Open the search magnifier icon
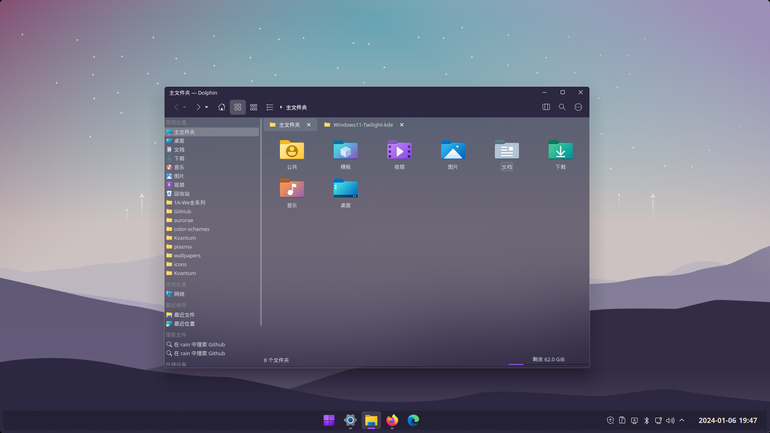The height and width of the screenshot is (433, 770). (x=562, y=107)
